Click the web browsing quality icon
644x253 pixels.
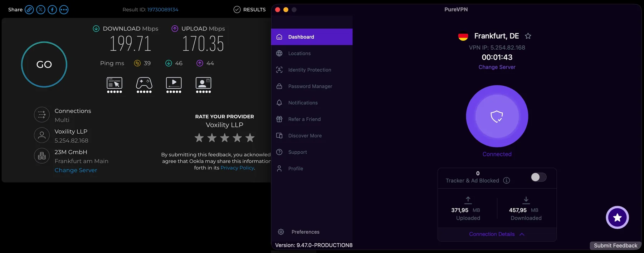114,85
